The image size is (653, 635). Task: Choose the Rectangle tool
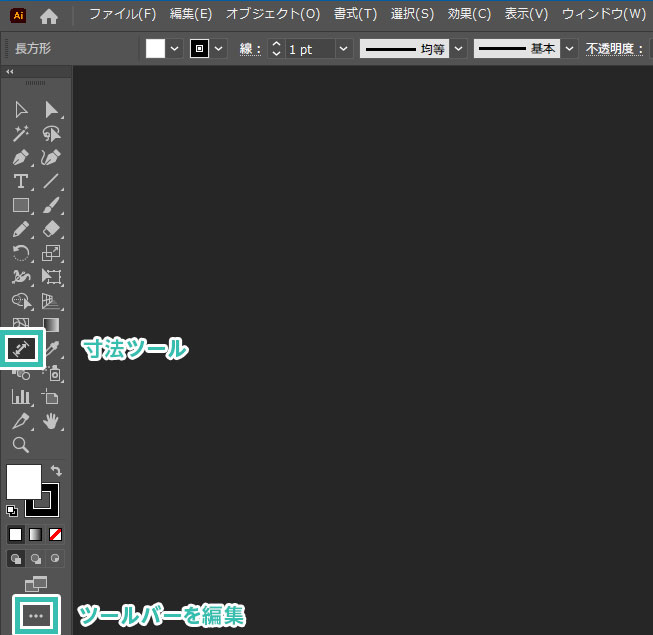click(21, 205)
